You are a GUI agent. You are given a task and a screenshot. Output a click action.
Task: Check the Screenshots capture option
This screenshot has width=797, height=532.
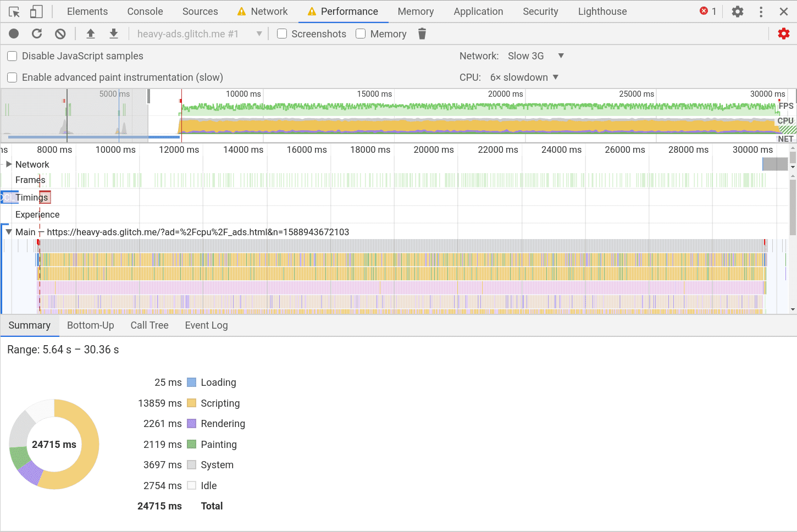[x=281, y=34]
